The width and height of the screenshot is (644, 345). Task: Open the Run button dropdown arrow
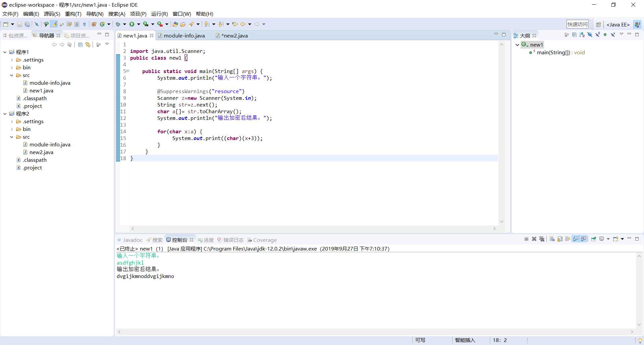139,24
